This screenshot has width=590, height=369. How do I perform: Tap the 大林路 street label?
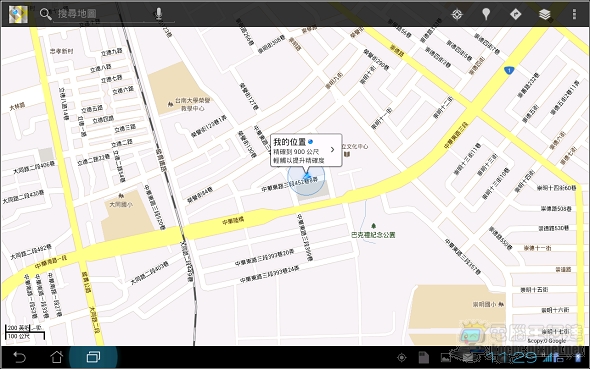tap(17, 106)
